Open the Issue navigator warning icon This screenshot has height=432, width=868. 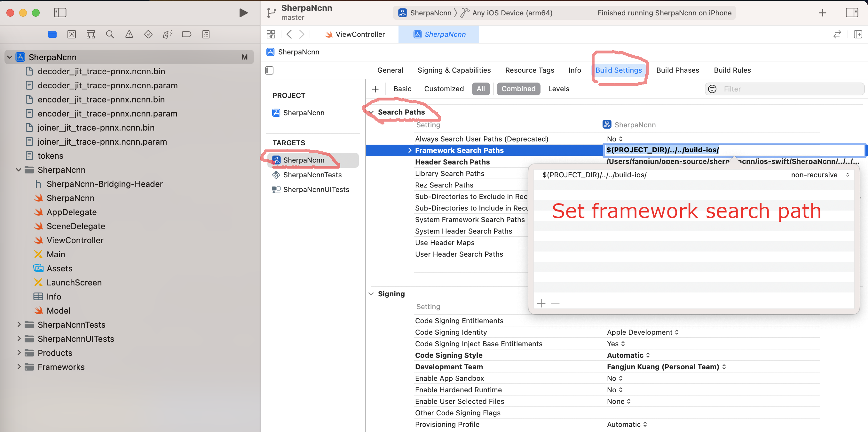(x=129, y=34)
